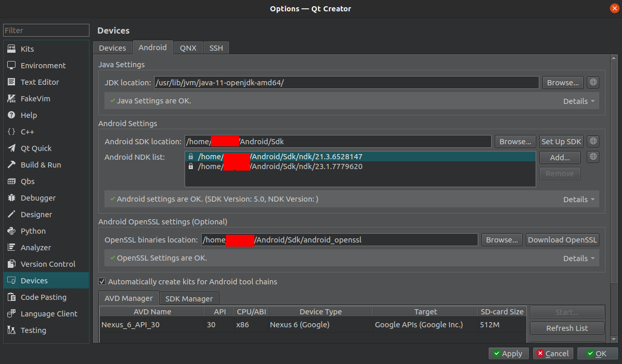This screenshot has height=364, width=622.
Task: Click the Analyzer category icon
Action: coord(11,248)
